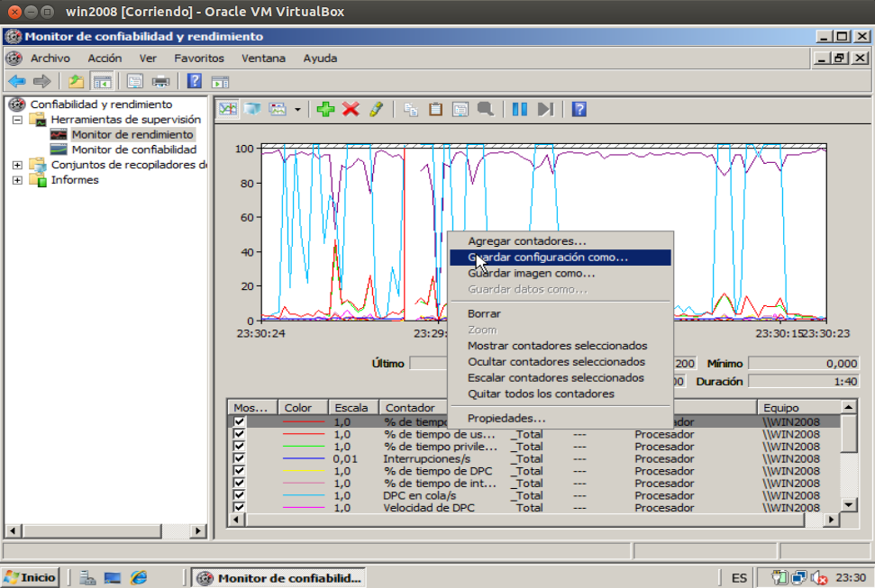Uncheck the Interrupciones/s counter checkbox
The height and width of the screenshot is (588, 875).
(x=239, y=458)
